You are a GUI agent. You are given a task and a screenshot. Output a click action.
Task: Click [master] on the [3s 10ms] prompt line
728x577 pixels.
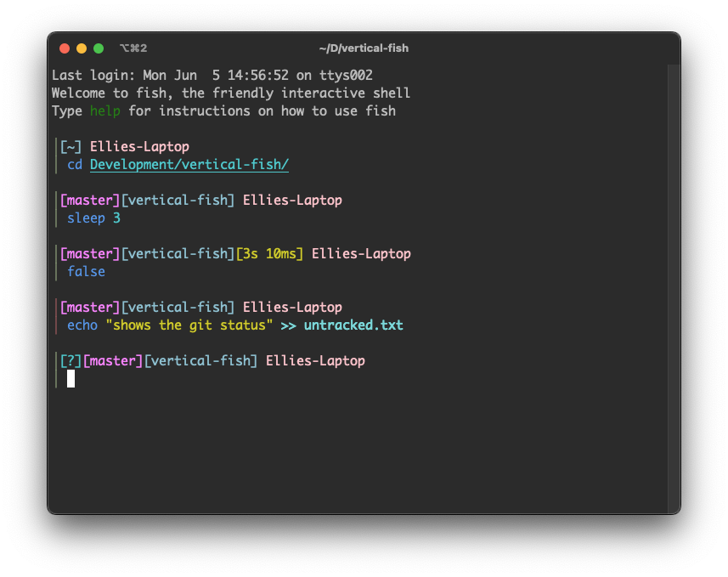[90, 253]
